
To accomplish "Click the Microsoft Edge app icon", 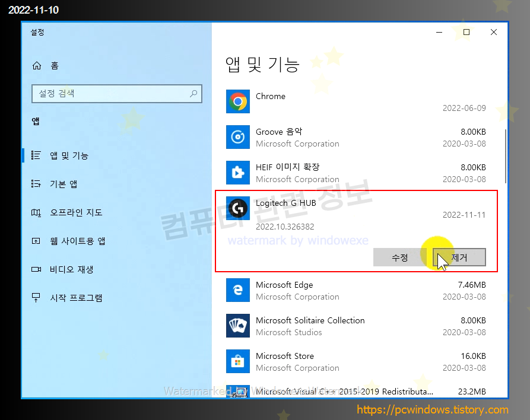I will (x=238, y=290).
